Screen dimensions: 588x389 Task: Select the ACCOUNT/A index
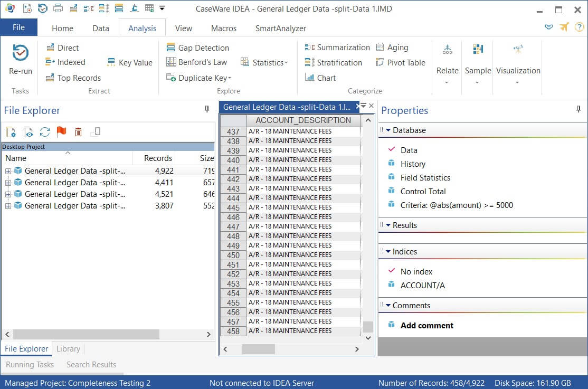click(x=422, y=286)
